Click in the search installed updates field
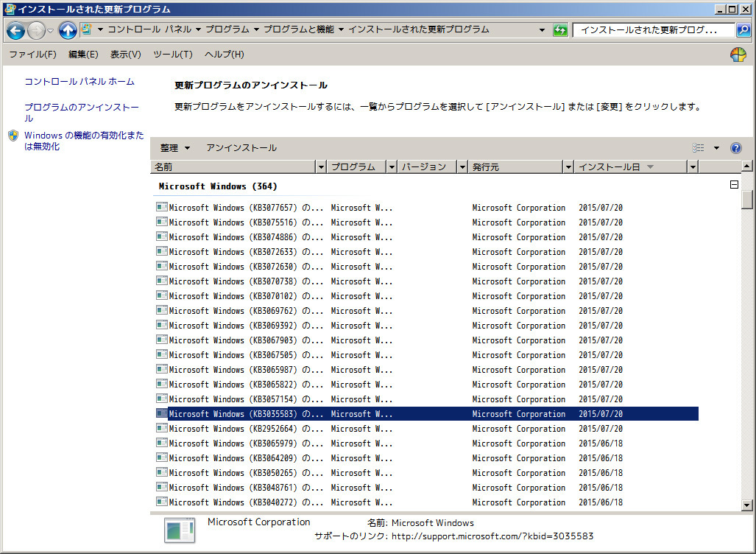Viewport: 756px width, 554px height. pos(654,30)
